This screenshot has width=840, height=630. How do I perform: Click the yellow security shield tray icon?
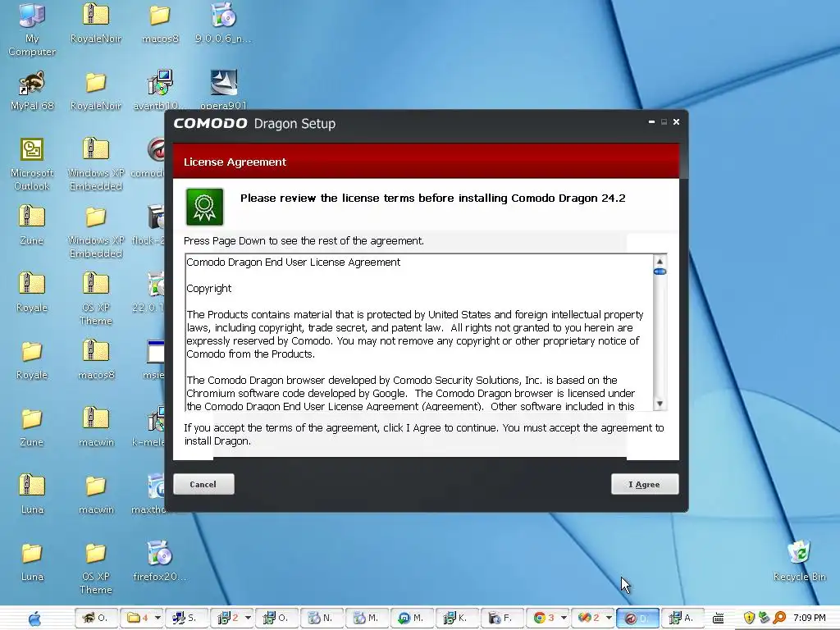pos(750,619)
